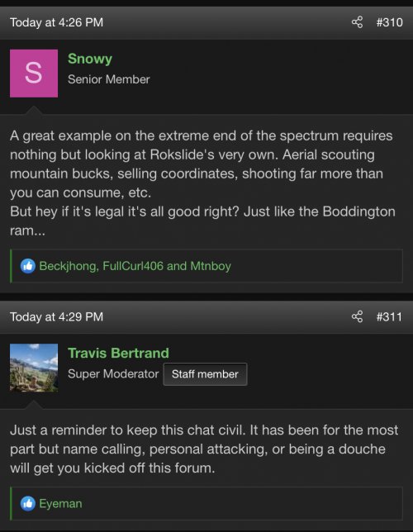Click the share icon on post #310

pos(357,22)
